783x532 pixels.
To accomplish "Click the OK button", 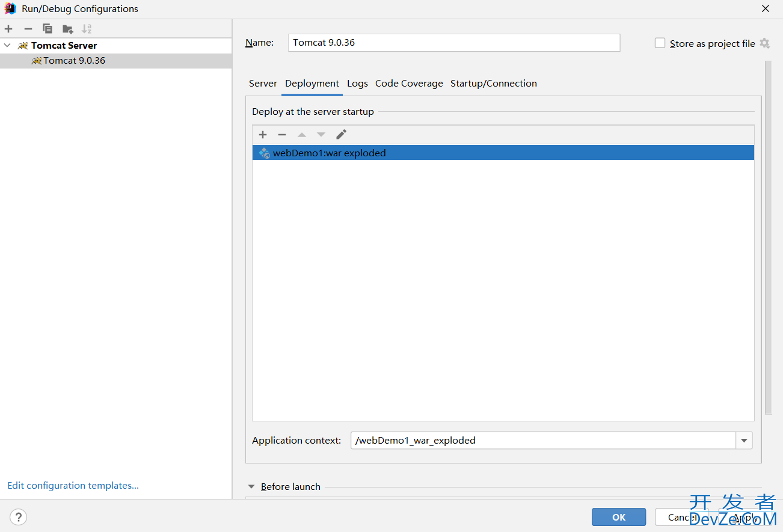I will (619, 517).
